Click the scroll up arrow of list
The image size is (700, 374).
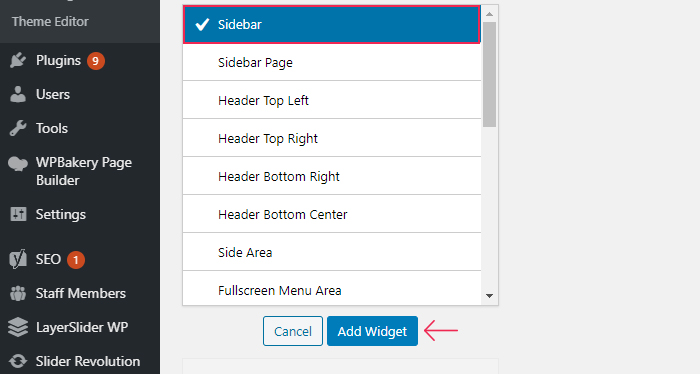coord(490,14)
